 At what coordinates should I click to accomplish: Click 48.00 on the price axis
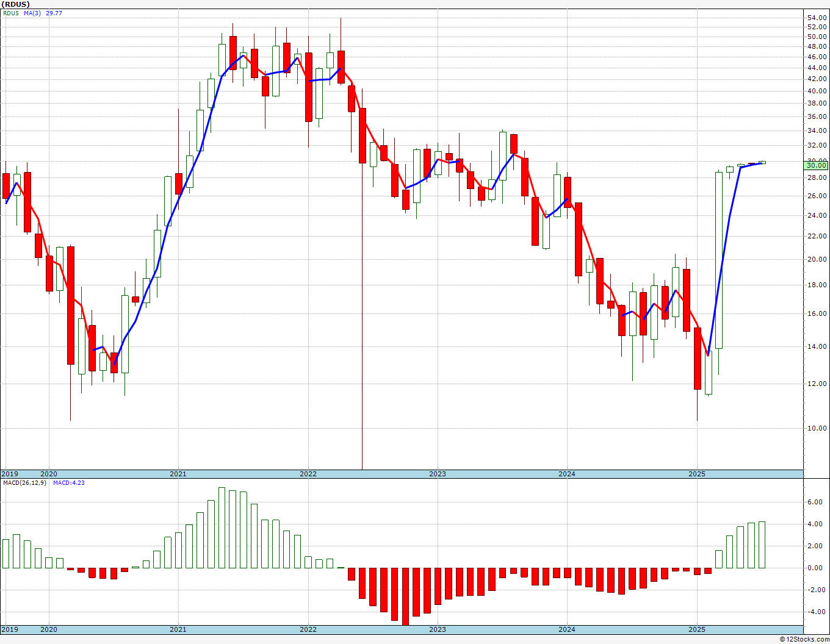(817, 46)
